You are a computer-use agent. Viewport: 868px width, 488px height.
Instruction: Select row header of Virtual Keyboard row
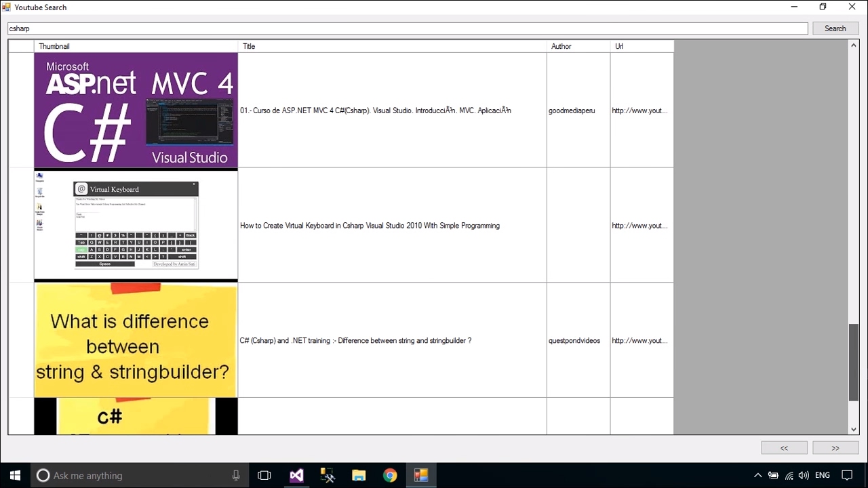(21, 225)
